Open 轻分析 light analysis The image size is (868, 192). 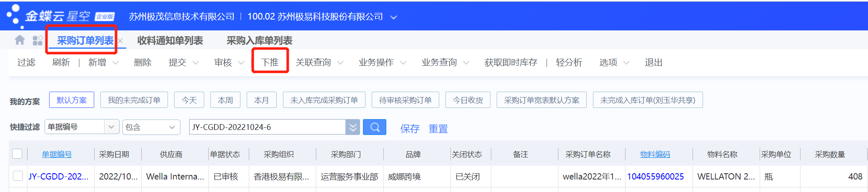pos(569,62)
